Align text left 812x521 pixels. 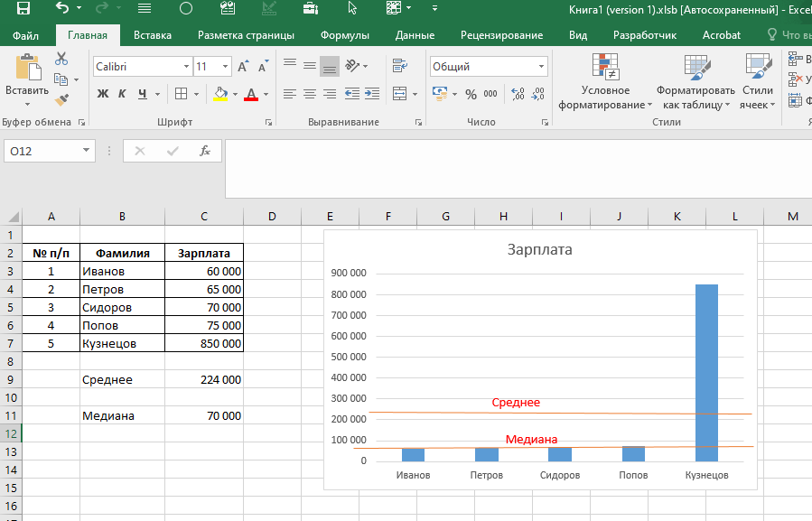pos(290,94)
